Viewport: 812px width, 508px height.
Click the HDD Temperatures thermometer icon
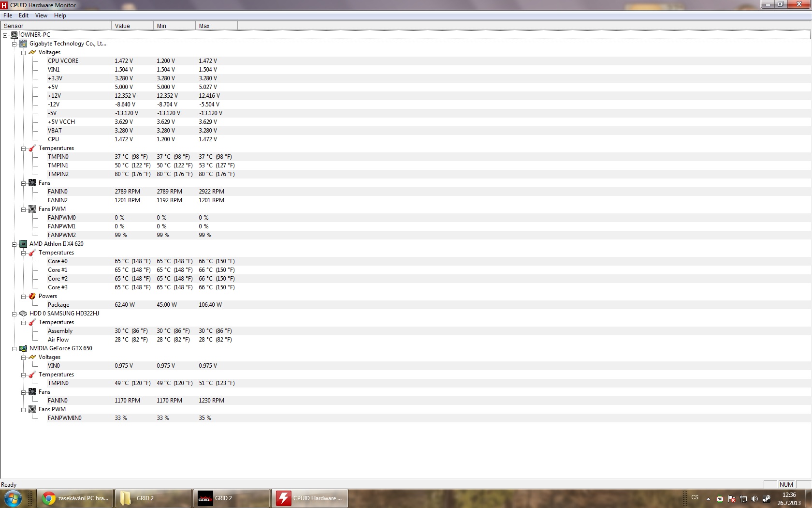(x=32, y=322)
